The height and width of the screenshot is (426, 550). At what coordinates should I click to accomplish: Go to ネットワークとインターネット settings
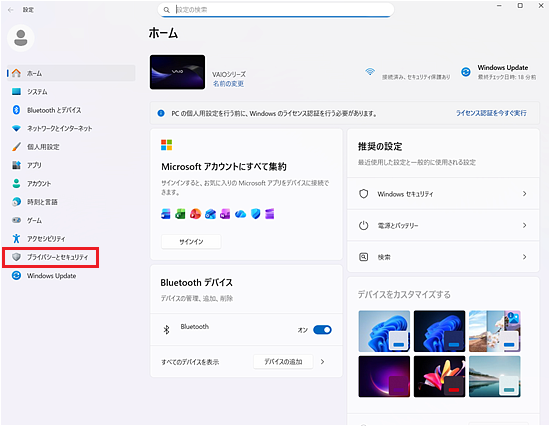(x=71, y=128)
